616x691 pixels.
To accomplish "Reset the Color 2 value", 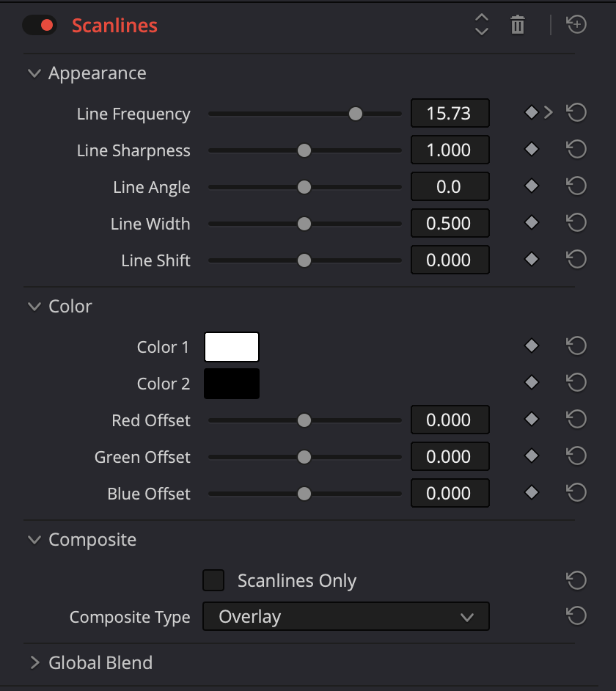I will click(576, 382).
